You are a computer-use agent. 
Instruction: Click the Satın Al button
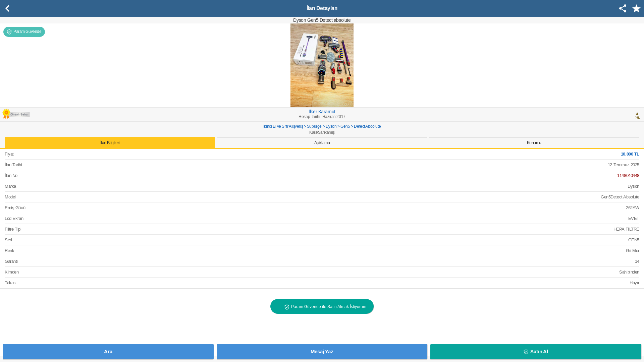pyautogui.click(x=536, y=352)
